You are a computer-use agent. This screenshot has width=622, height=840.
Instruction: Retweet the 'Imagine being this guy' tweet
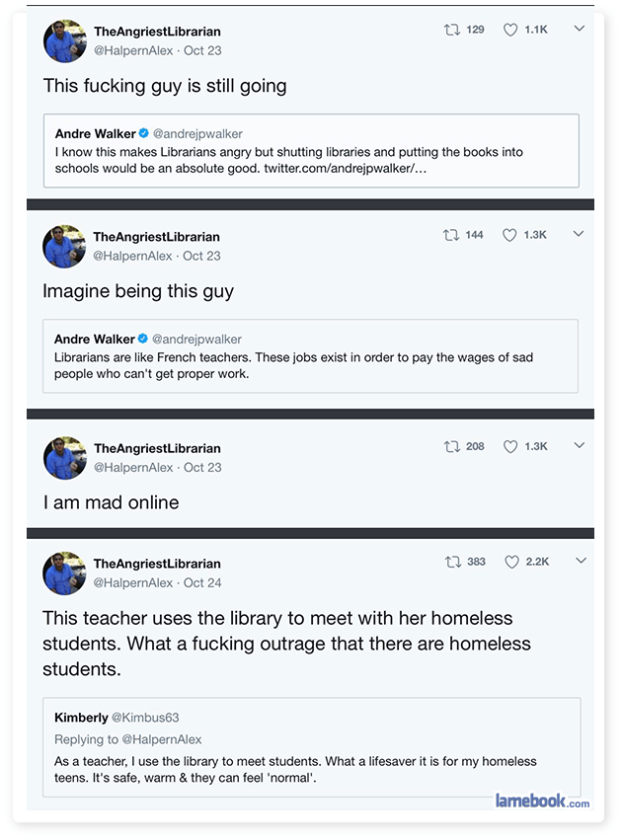[x=452, y=235]
